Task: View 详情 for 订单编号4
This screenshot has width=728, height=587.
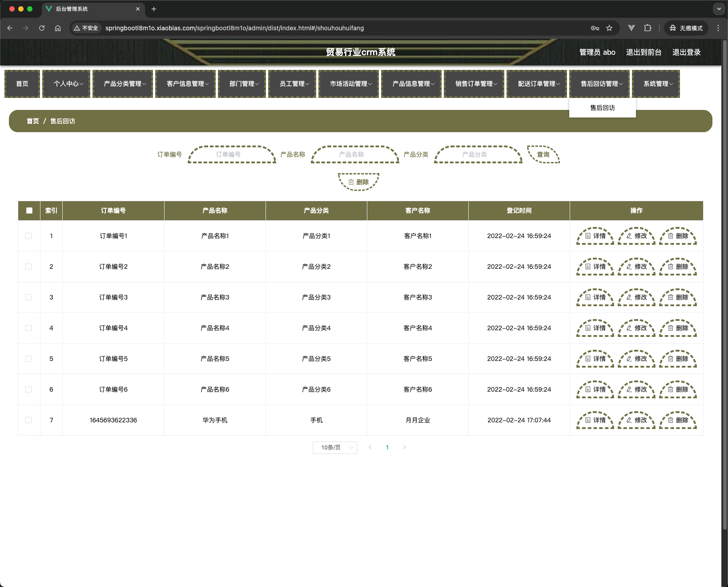Action: [595, 328]
